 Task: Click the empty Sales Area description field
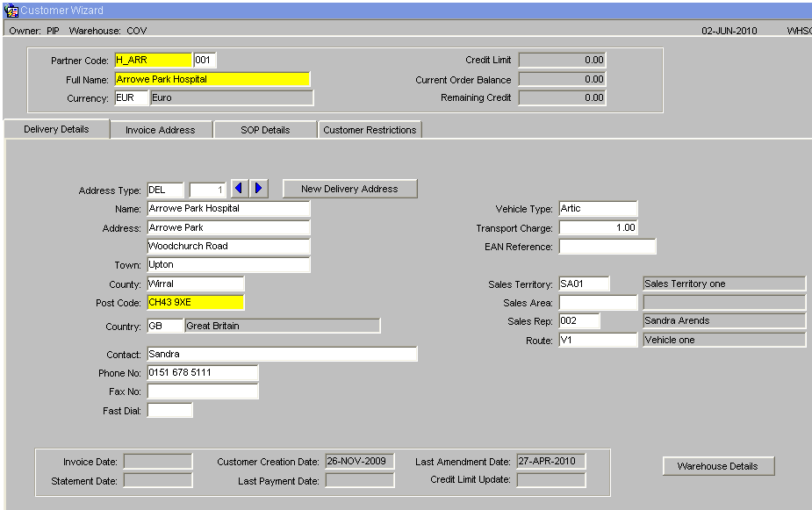tap(724, 302)
